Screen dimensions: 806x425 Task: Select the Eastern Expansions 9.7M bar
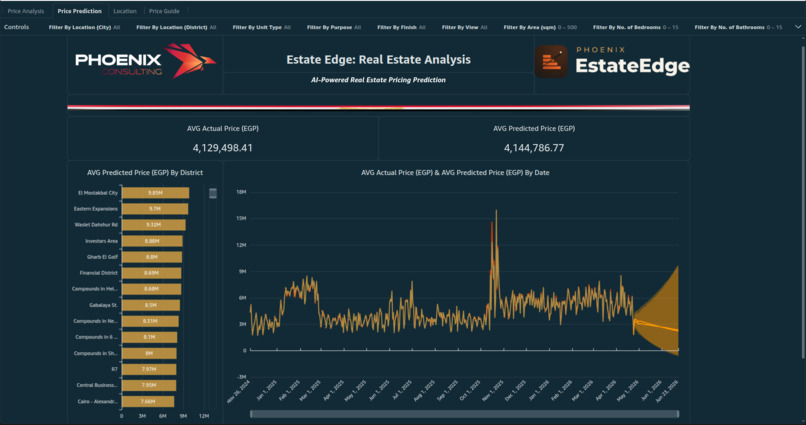(155, 209)
